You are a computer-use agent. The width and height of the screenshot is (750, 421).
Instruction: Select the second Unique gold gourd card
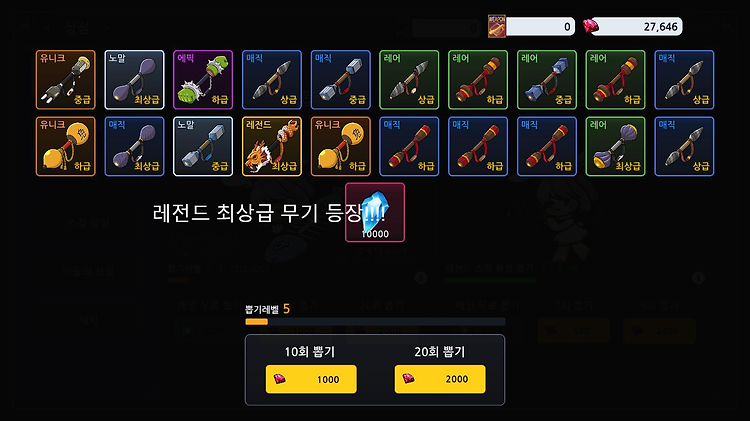click(341, 146)
